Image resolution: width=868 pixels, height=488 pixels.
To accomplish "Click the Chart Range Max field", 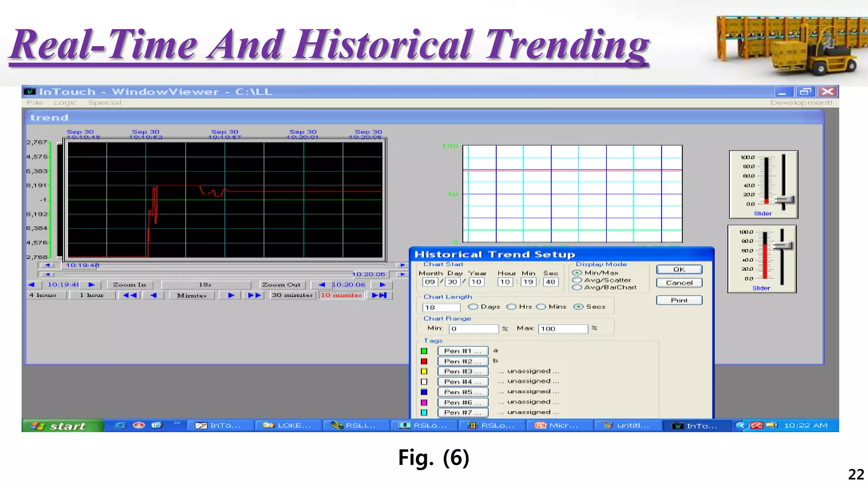I will pos(563,329).
